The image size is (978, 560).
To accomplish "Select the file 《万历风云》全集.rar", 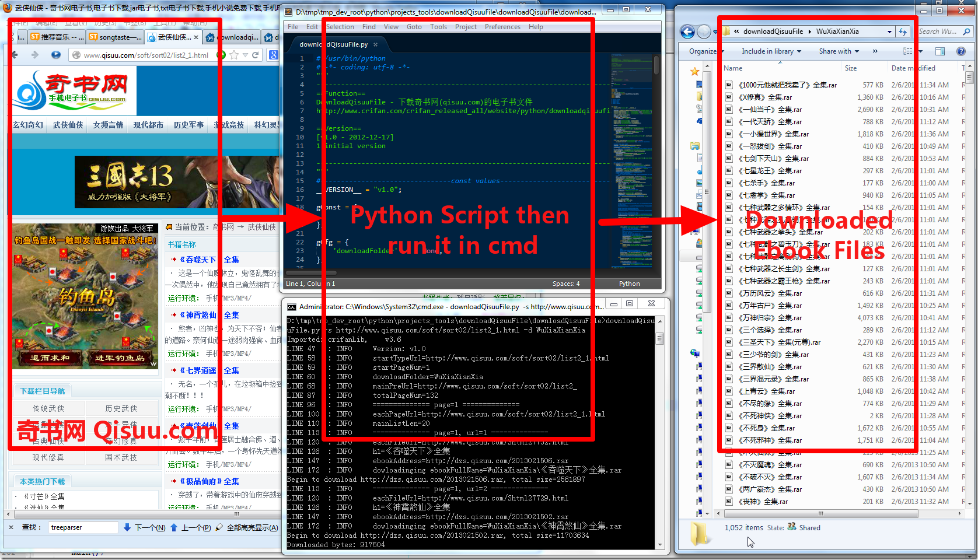I will click(770, 293).
